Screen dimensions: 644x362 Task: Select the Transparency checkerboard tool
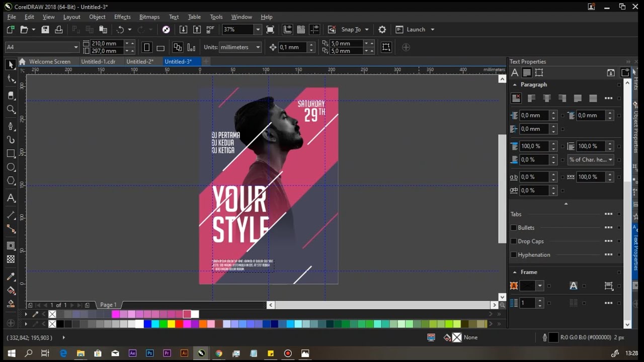(11, 259)
